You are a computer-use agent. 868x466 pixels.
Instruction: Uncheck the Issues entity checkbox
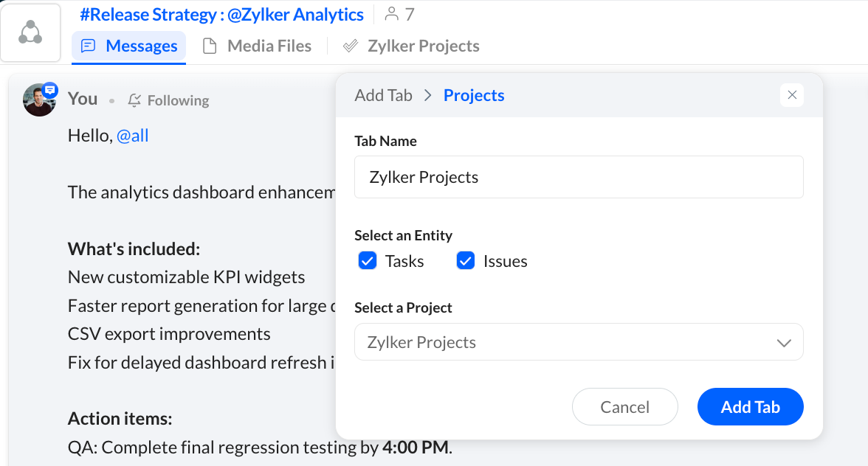pyautogui.click(x=466, y=260)
